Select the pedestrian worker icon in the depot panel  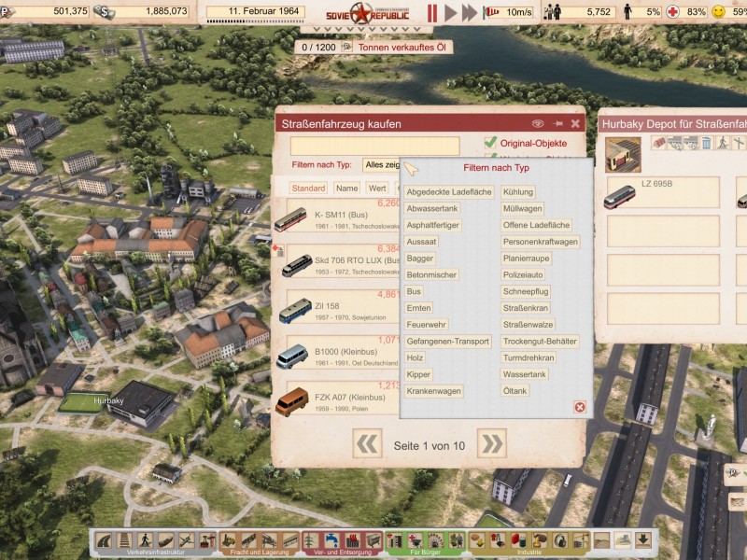724,144
